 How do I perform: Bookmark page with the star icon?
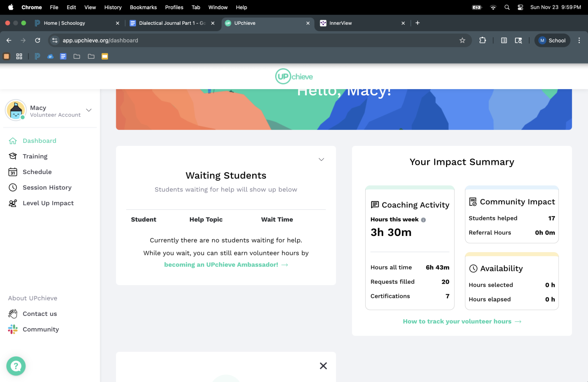tap(462, 40)
